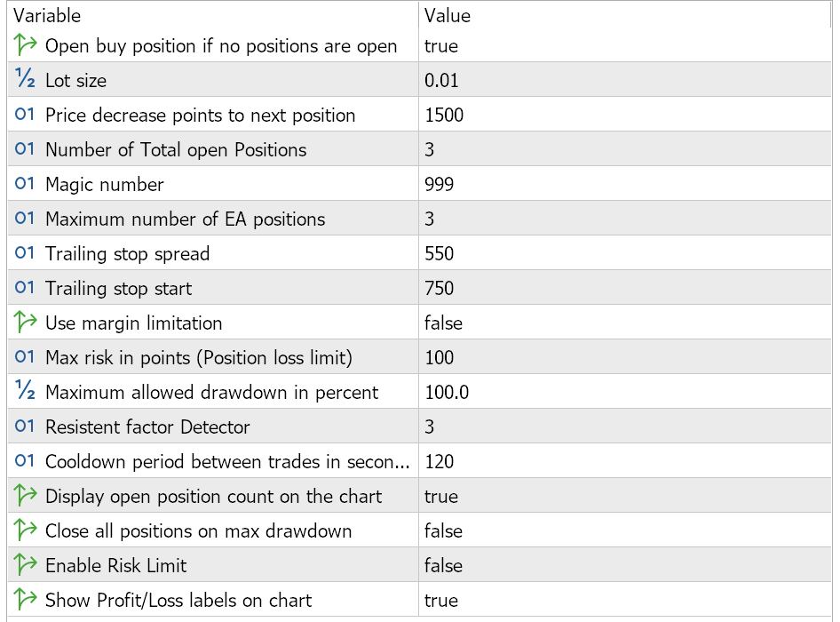This screenshot has height=622, width=840.
Task: Click the boolean icon next to Enable Risk Limit
Action: [25, 565]
